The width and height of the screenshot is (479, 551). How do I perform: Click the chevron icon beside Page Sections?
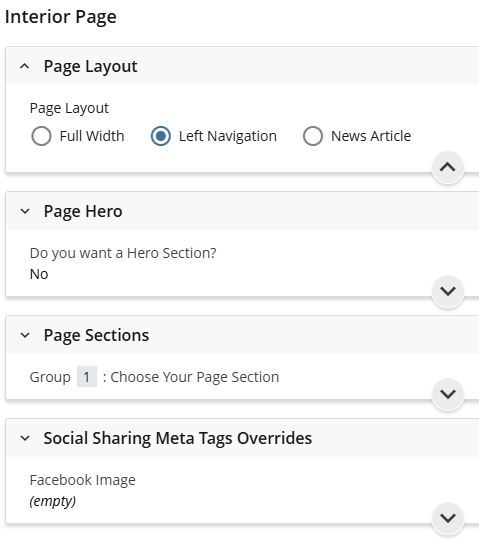coord(25,335)
